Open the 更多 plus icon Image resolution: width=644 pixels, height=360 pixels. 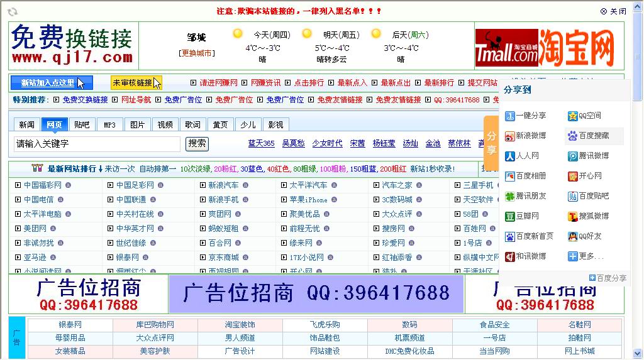pyautogui.click(x=572, y=257)
